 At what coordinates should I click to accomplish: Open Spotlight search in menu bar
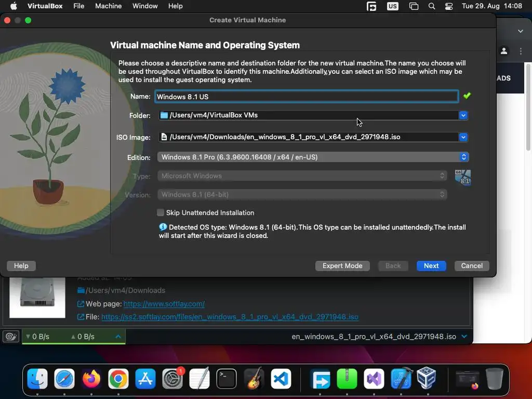click(432, 6)
